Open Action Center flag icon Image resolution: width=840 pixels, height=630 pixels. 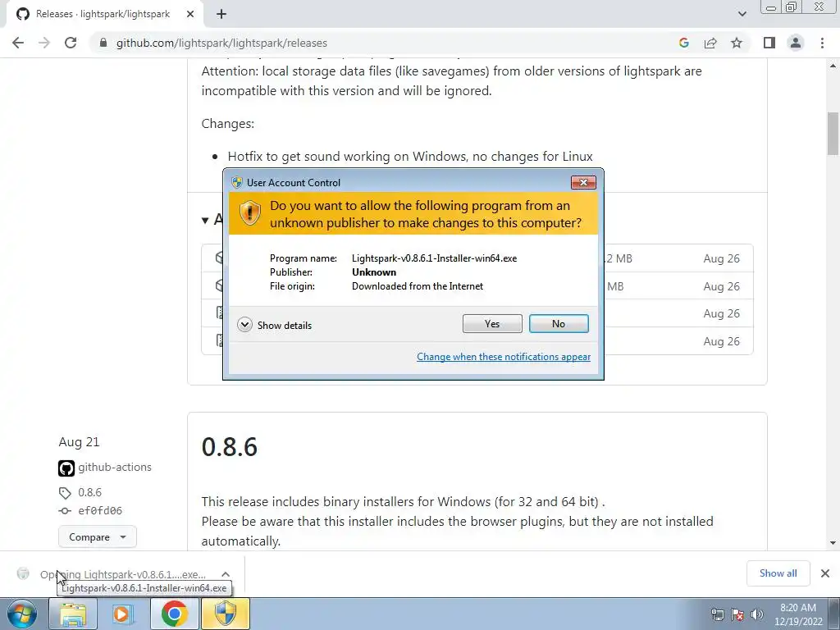pyautogui.click(x=737, y=614)
